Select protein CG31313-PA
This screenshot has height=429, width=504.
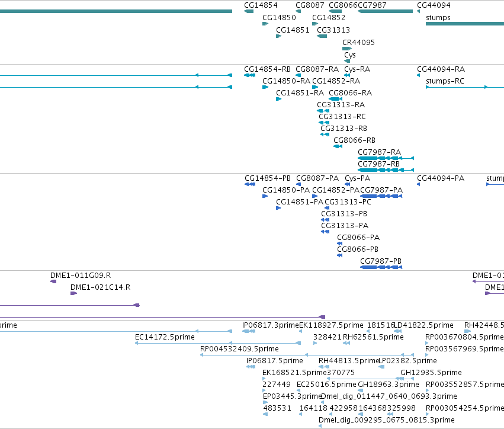pyautogui.click(x=325, y=232)
